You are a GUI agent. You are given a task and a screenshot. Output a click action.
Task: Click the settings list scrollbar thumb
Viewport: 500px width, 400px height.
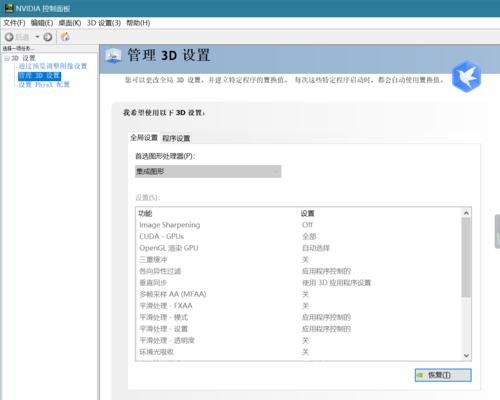click(x=466, y=257)
